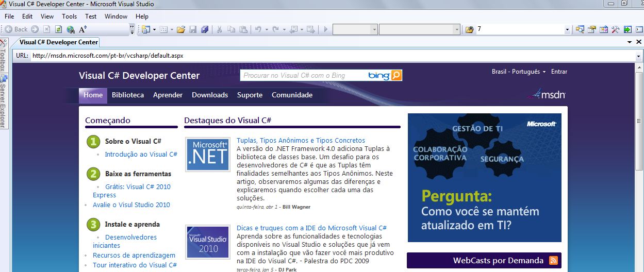Viewport: 644px width, 272px height.
Task: Click the WebCasts RSS feed icon
Action: pyautogui.click(x=553, y=261)
